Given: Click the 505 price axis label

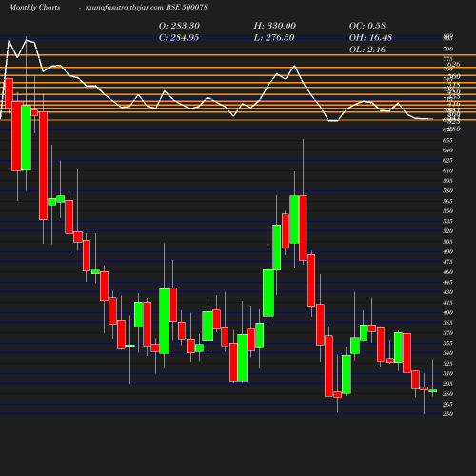Looking at the screenshot, I should 447,242.
